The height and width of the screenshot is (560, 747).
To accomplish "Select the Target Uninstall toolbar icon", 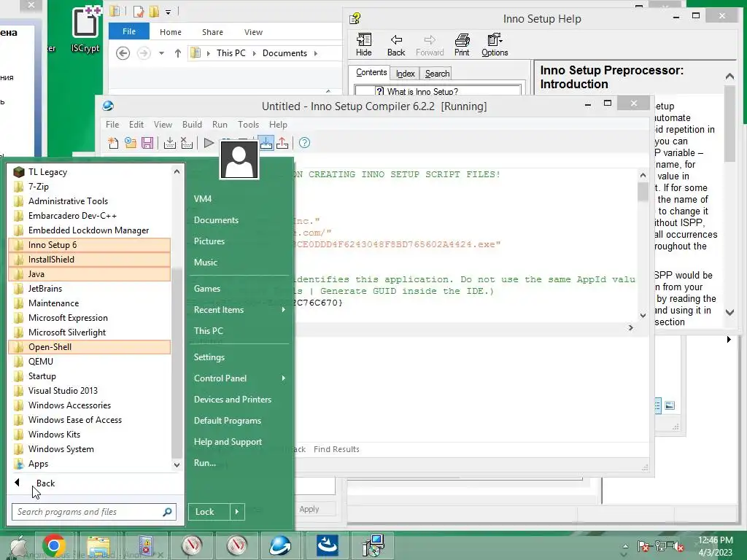I will point(282,143).
